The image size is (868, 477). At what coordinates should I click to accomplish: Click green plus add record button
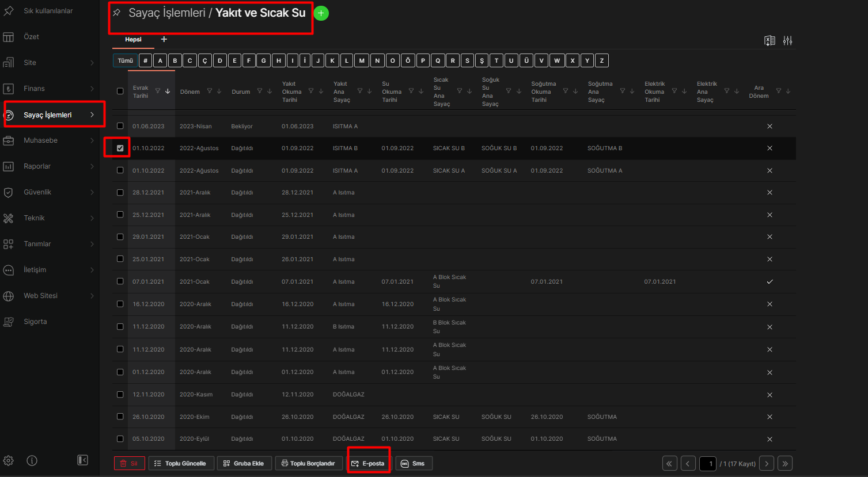pyautogui.click(x=321, y=13)
